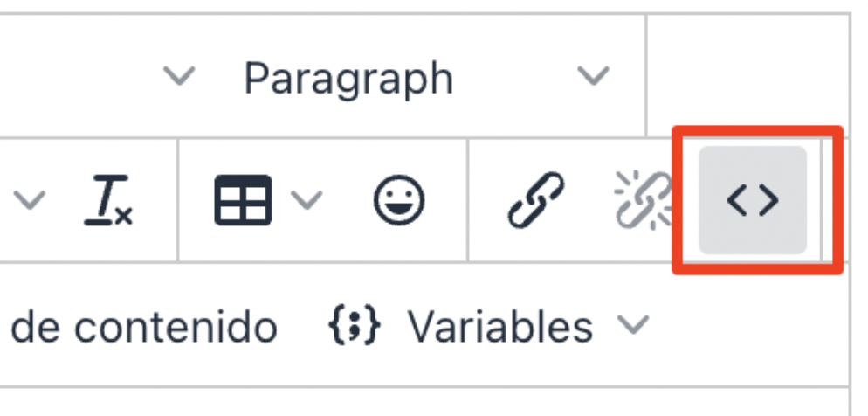The image size is (868, 416).
Task: Click the insert link chain icon
Action: click(x=535, y=200)
